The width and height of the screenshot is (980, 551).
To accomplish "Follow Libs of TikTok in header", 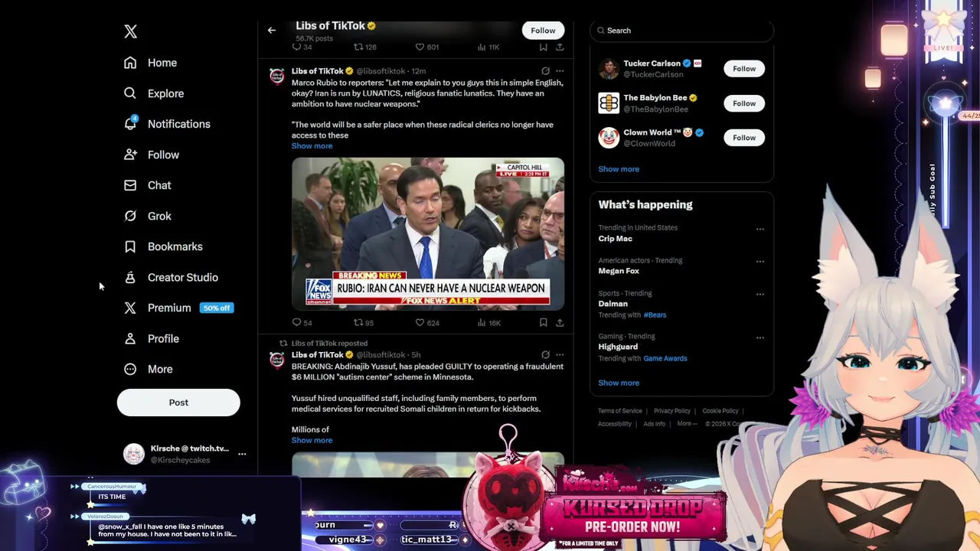I will coord(543,31).
